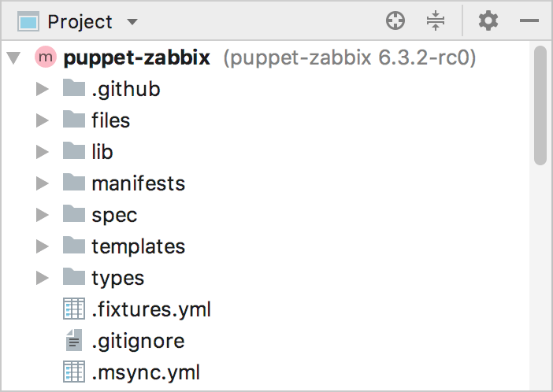Click the .msync.yml file icon

click(73, 372)
